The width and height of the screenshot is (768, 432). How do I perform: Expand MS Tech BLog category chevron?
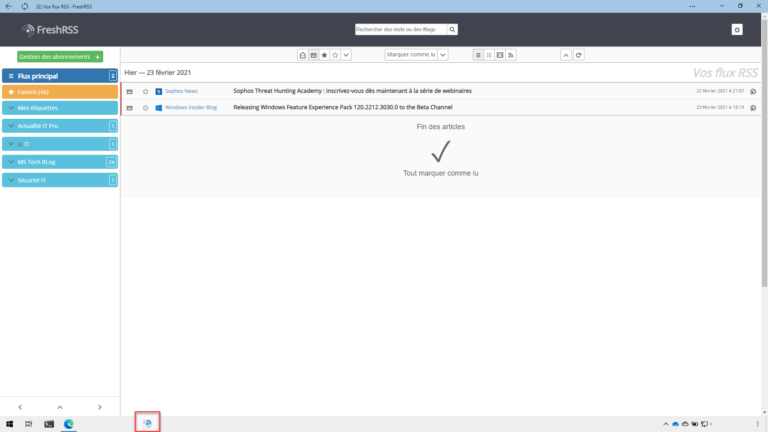pyautogui.click(x=11, y=162)
